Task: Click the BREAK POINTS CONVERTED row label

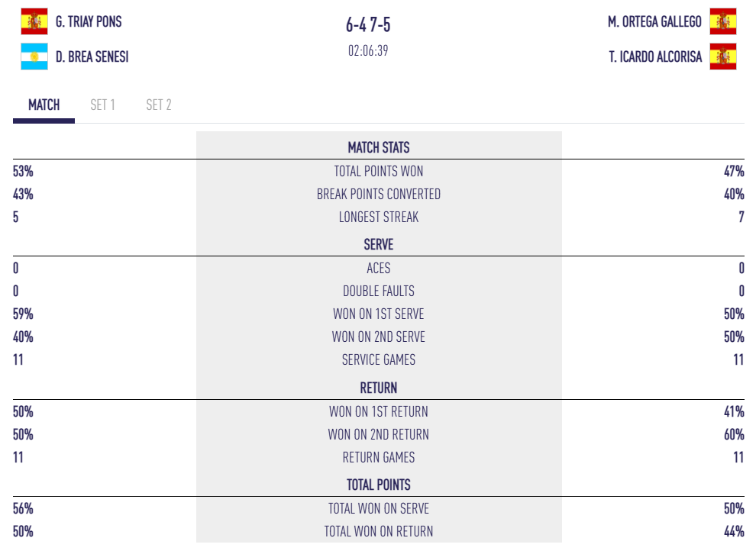Action: point(379,194)
